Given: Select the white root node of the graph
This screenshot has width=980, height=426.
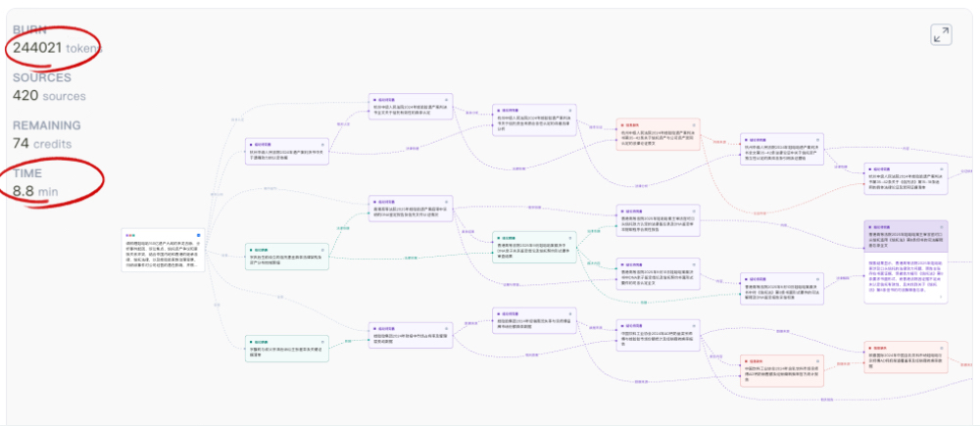Looking at the screenshot, I should (163, 252).
